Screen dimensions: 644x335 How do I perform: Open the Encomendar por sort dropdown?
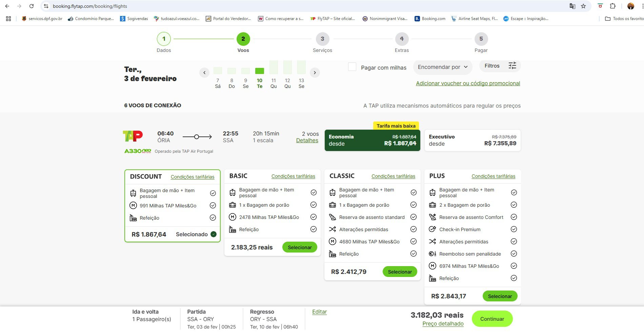[x=442, y=67]
